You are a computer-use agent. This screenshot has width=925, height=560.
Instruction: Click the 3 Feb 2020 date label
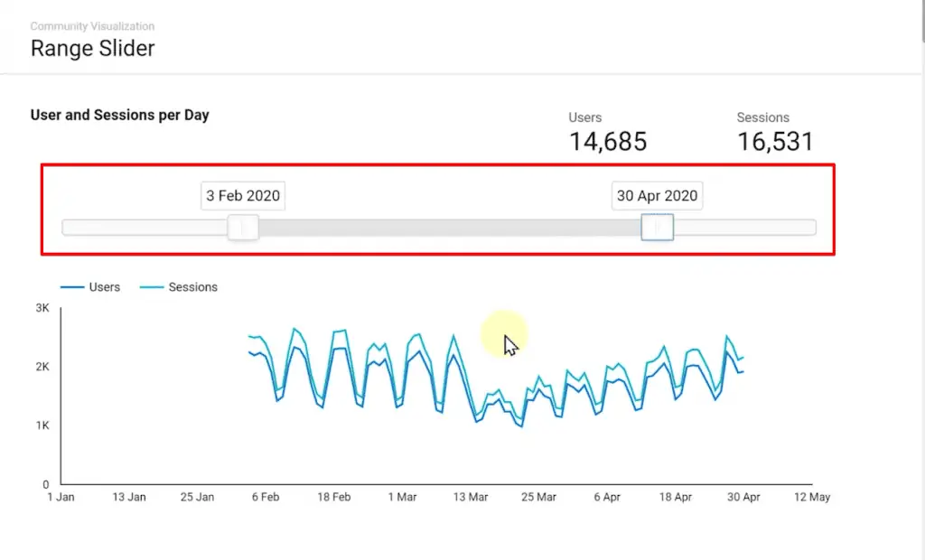242,195
